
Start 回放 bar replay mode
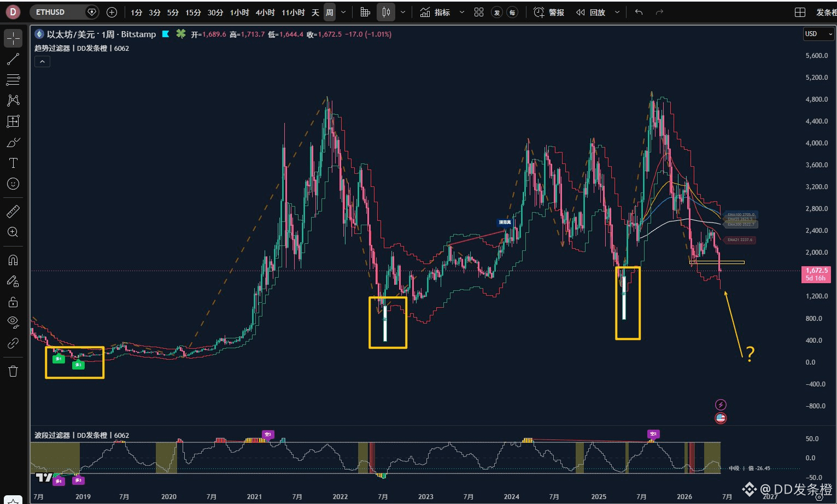click(591, 12)
